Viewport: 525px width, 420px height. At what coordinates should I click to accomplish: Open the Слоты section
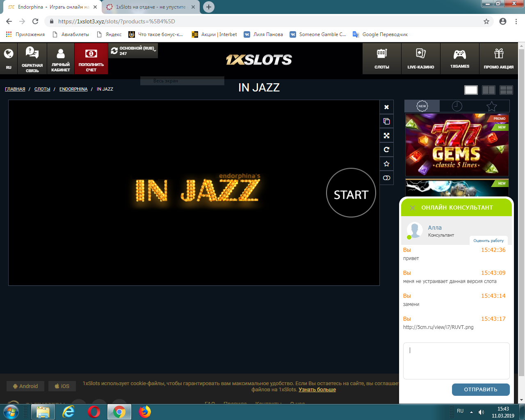pyautogui.click(x=382, y=59)
